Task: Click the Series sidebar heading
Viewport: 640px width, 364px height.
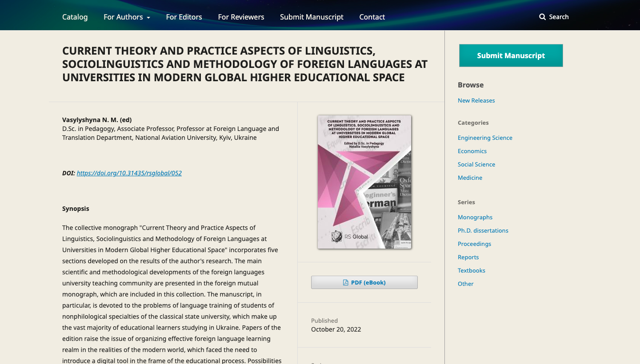Action: [x=466, y=202]
